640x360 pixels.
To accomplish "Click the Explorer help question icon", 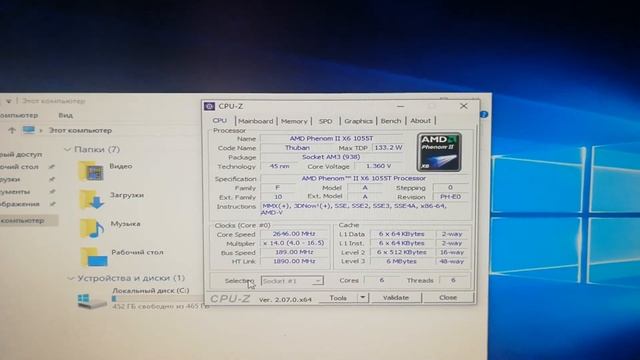I will (x=484, y=115).
